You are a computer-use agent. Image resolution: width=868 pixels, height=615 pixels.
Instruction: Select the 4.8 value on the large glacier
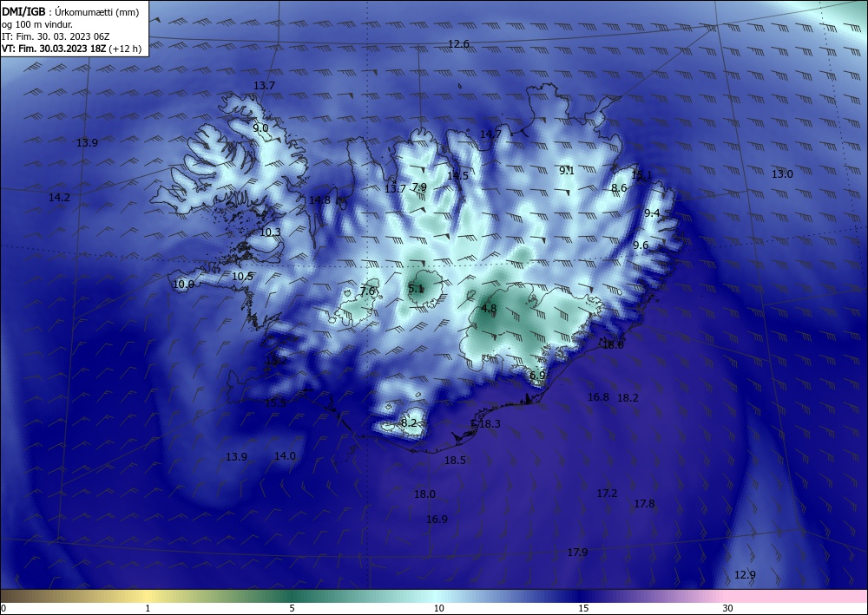pyautogui.click(x=489, y=309)
